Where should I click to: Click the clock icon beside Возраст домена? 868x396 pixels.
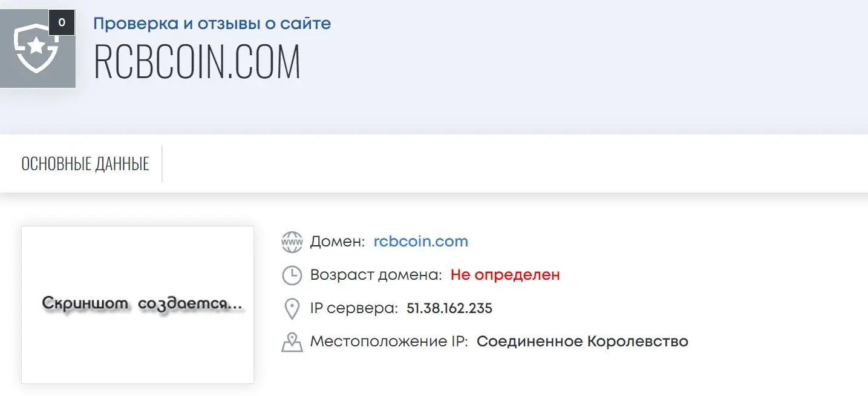[292, 275]
